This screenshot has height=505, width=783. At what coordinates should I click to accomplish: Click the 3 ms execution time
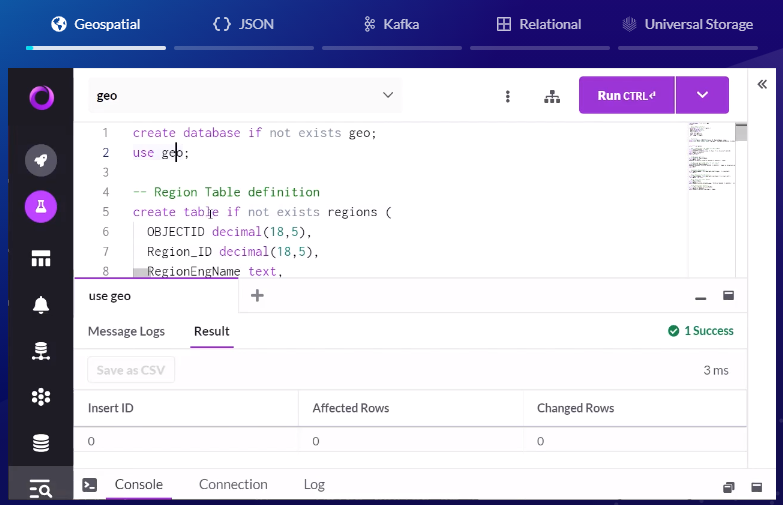click(716, 370)
